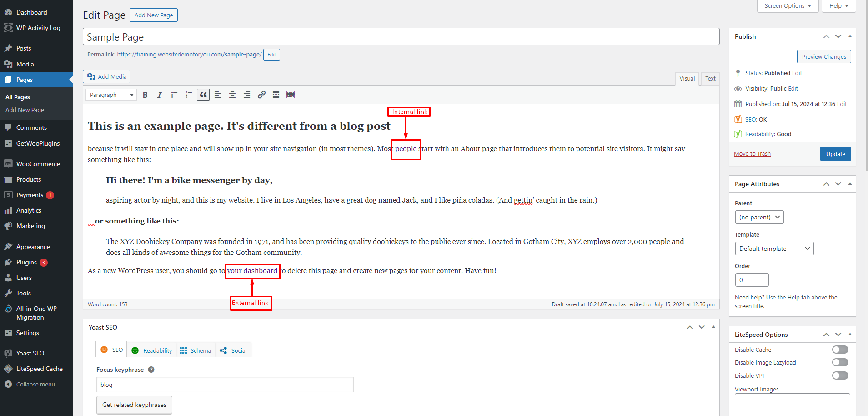Screen dimensions: 868x416
Task: Open the Paragraph format dropdown
Action: tap(111, 95)
